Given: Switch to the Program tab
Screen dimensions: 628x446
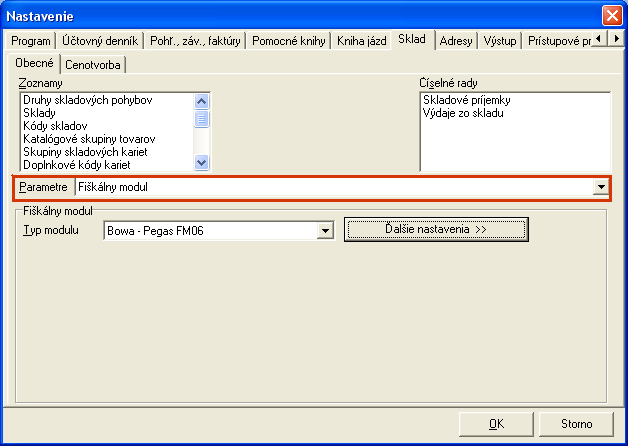Looking at the screenshot, I should 30,40.
